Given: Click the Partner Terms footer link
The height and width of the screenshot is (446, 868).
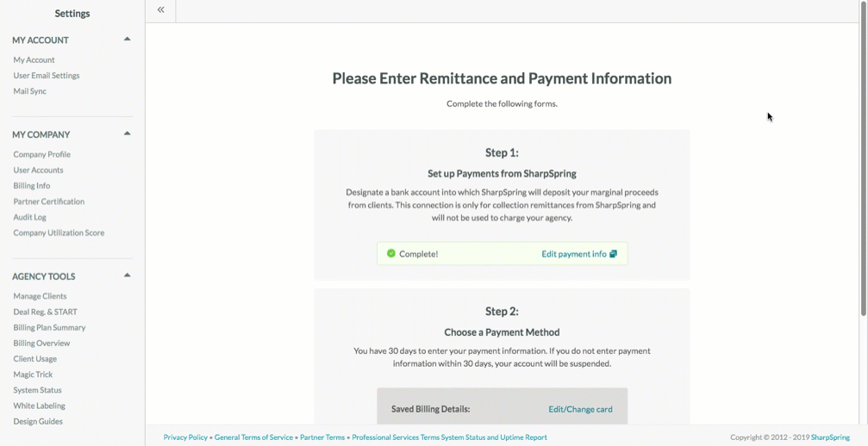Looking at the screenshot, I should coord(322,437).
